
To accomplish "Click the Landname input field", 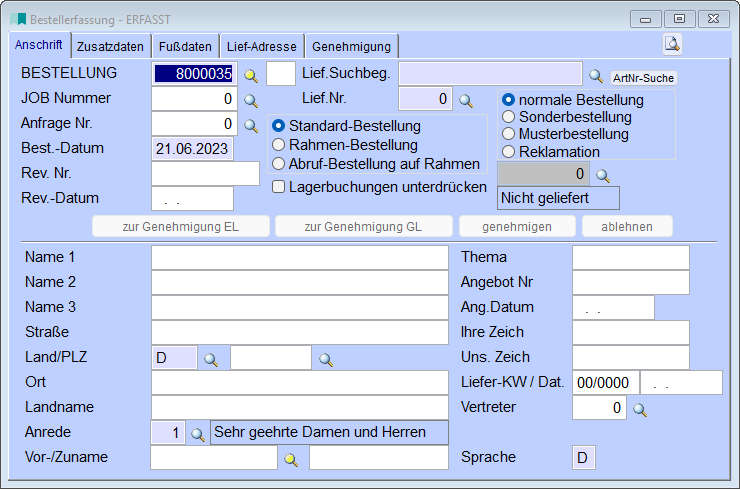I will pos(300,408).
